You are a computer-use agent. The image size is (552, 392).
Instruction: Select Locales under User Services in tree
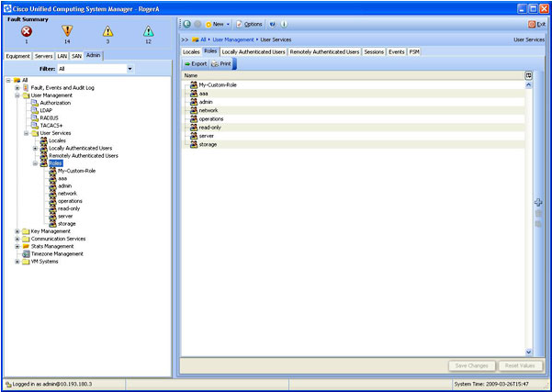(x=52, y=140)
